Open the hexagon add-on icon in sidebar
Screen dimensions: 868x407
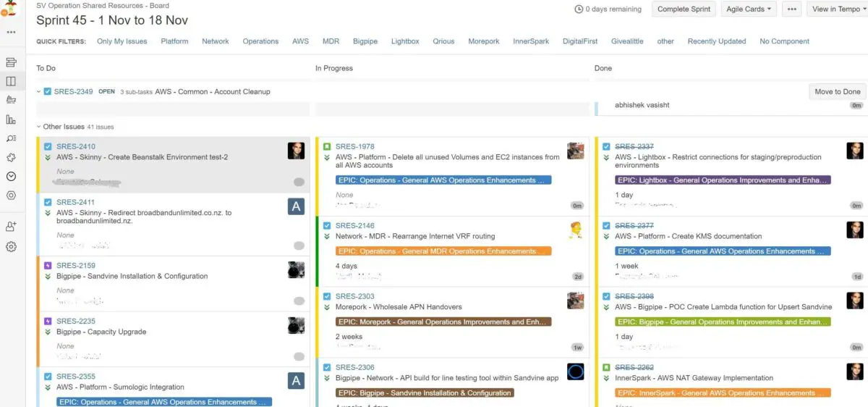coord(11,195)
